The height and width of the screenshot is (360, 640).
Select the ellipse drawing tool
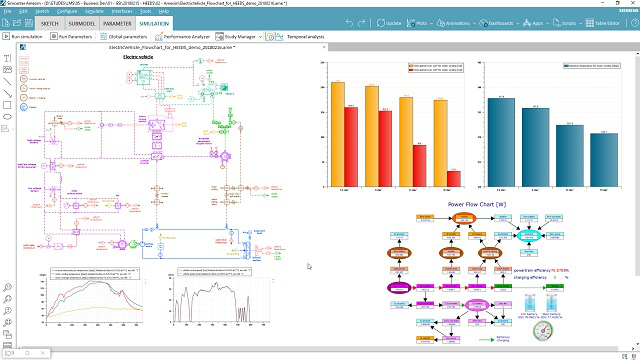(7, 117)
